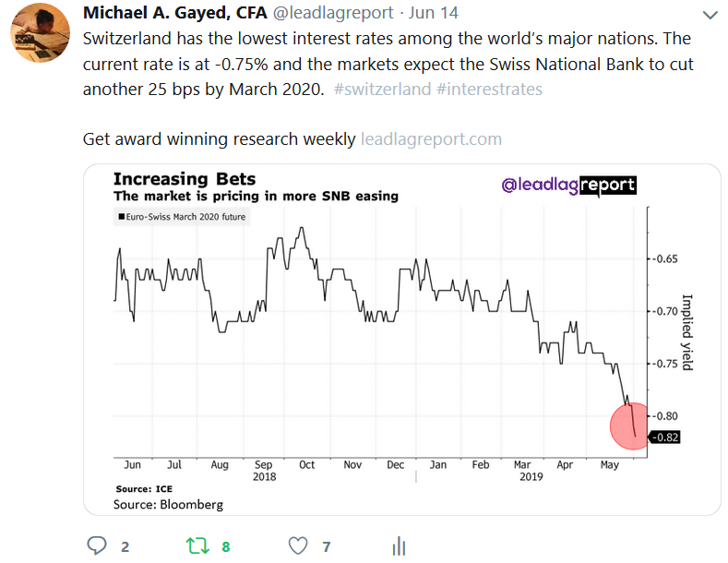The width and height of the screenshot is (728, 563).
Task: Click the -0.82 value label on chart
Action: click(666, 437)
